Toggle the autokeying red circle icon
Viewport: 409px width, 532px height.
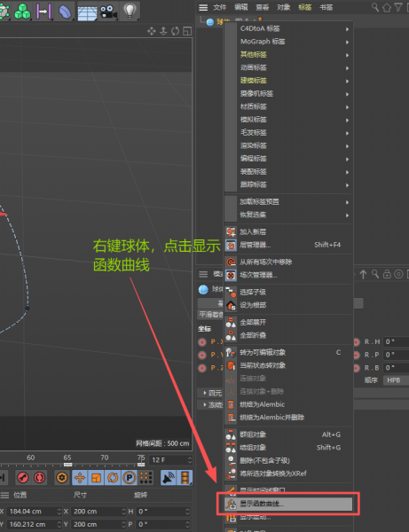coord(40,478)
